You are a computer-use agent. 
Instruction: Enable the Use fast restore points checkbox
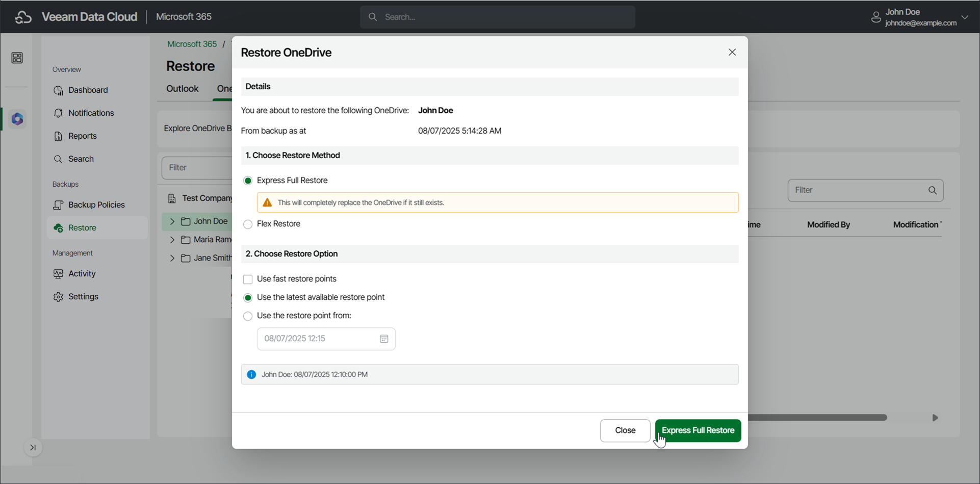248,279
